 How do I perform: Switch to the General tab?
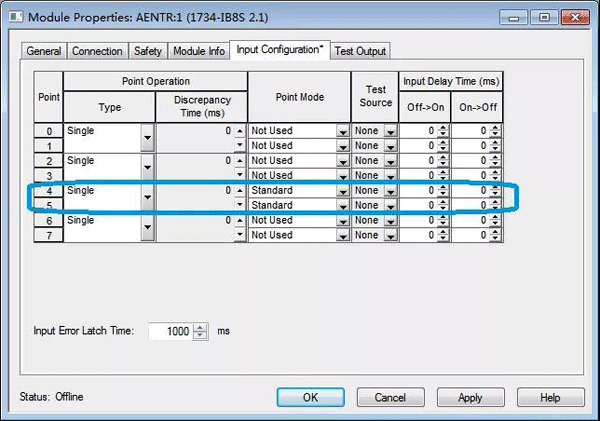pos(43,51)
